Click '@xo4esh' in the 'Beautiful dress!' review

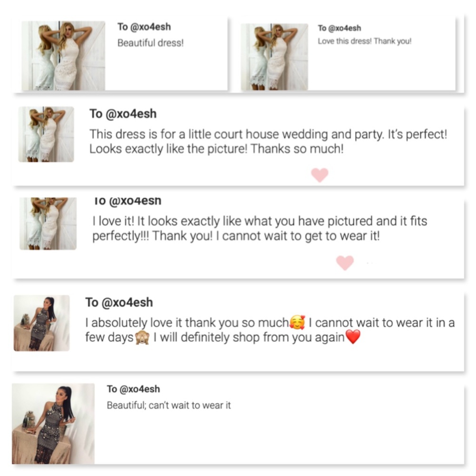pos(150,27)
